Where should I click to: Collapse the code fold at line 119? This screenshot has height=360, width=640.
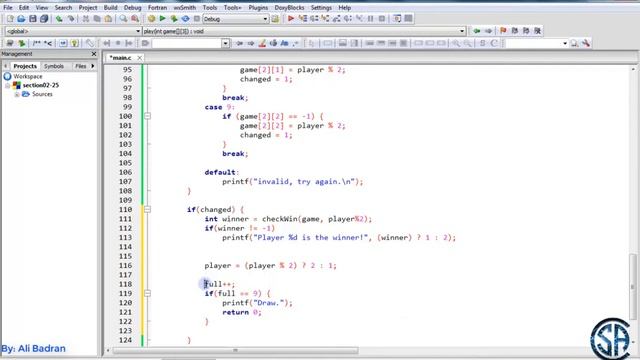[x=147, y=293]
